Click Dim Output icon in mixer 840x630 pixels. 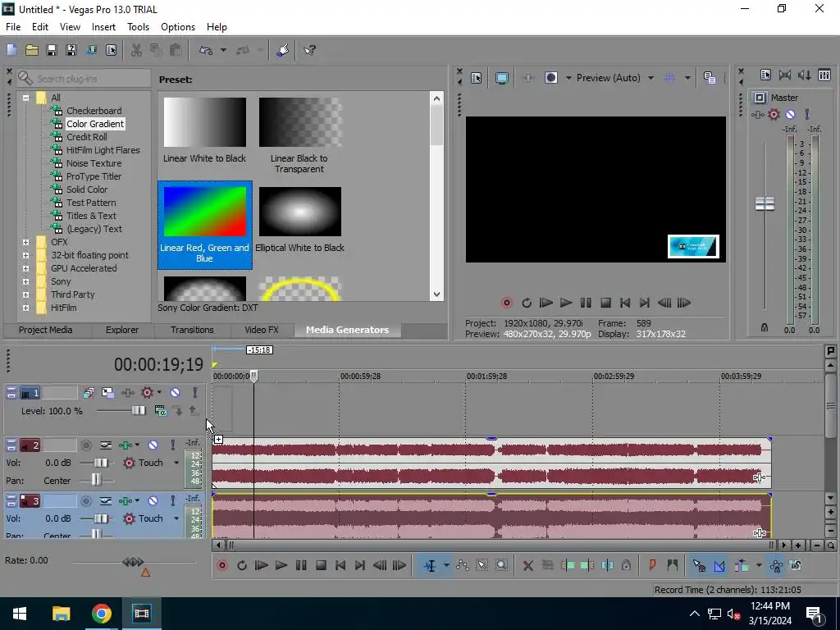pos(805,75)
